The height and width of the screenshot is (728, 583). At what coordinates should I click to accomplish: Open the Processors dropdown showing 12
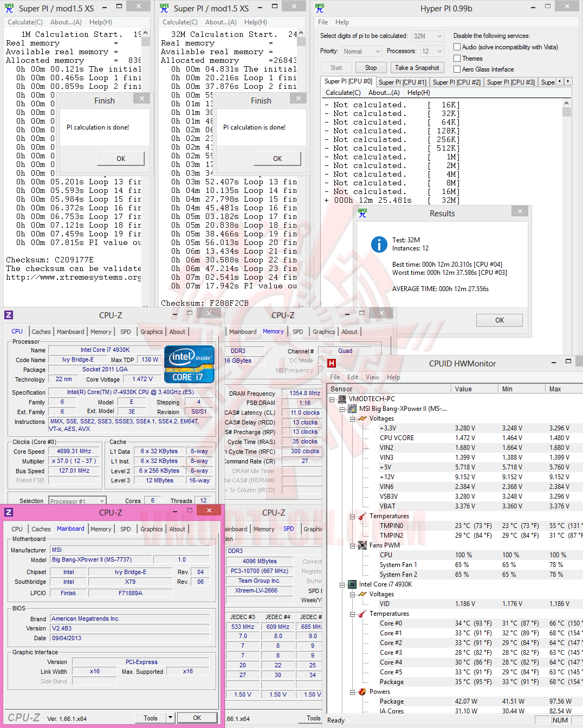pos(439,51)
